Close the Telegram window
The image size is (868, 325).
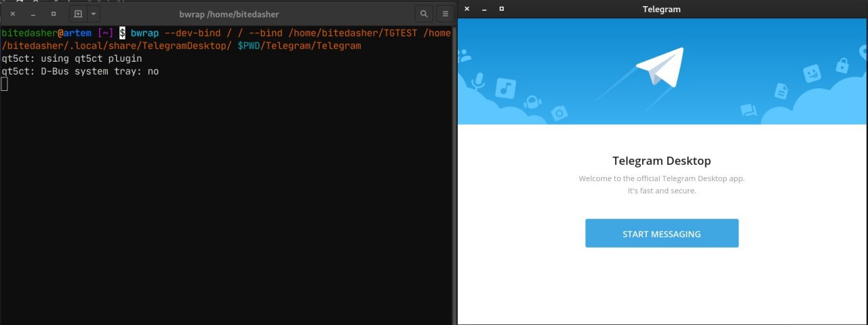click(x=467, y=9)
